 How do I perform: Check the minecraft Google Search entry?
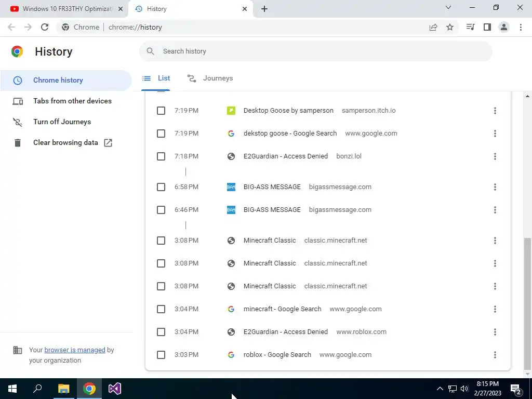pos(161,309)
